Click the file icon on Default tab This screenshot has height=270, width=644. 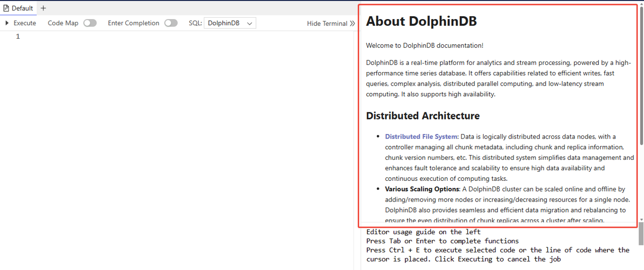[6, 8]
